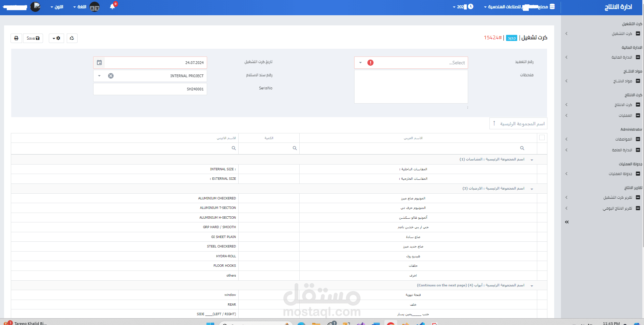Expand the أبواب (4) group row

[532, 285]
